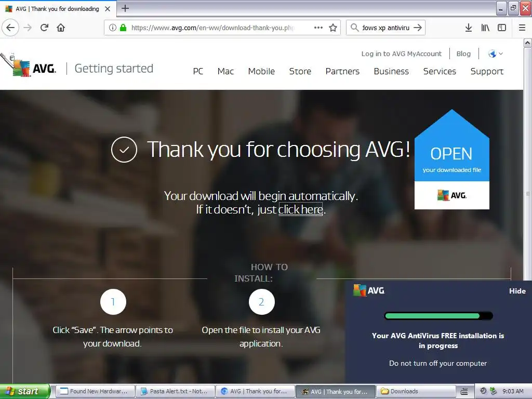Click the OPEN your downloaded file box

pos(451,159)
